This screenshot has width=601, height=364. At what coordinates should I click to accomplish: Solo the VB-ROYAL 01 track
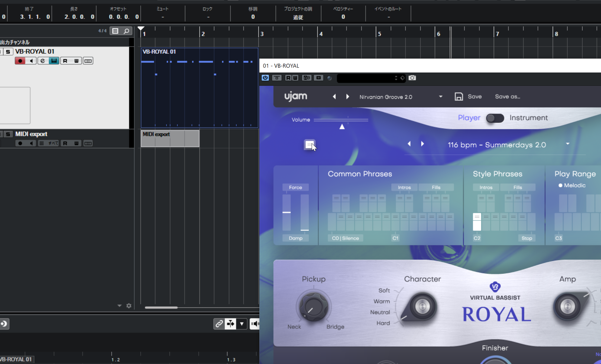click(x=8, y=52)
